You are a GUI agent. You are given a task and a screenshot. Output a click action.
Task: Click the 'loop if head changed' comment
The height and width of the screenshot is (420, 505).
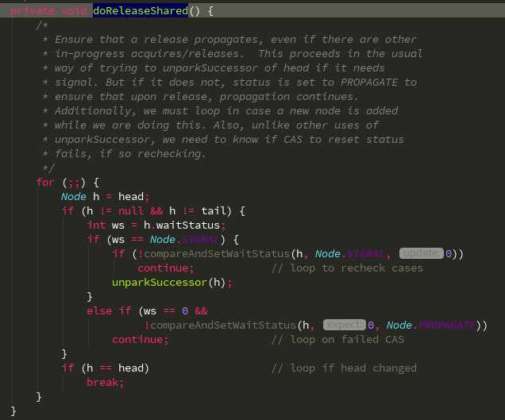click(x=345, y=368)
